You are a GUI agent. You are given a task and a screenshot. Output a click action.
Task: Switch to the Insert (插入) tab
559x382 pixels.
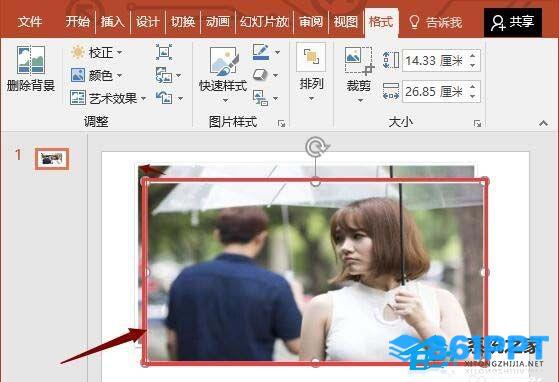pos(112,22)
